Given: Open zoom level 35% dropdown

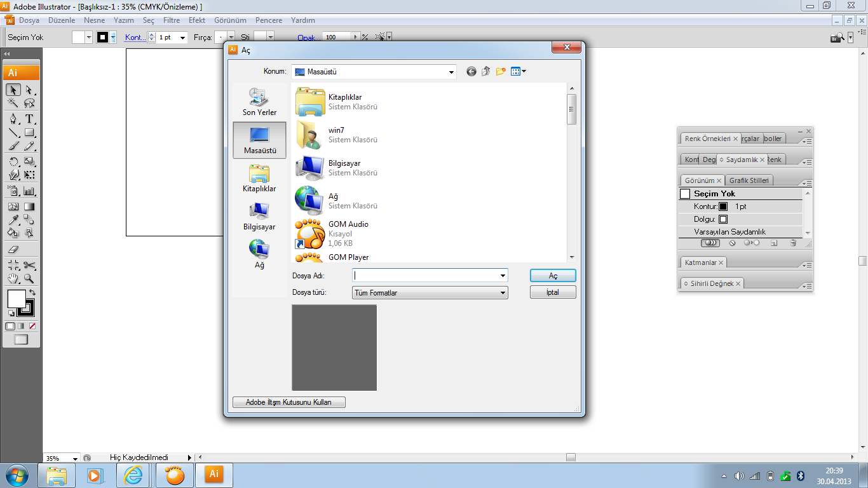Looking at the screenshot, I should tap(76, 458).
